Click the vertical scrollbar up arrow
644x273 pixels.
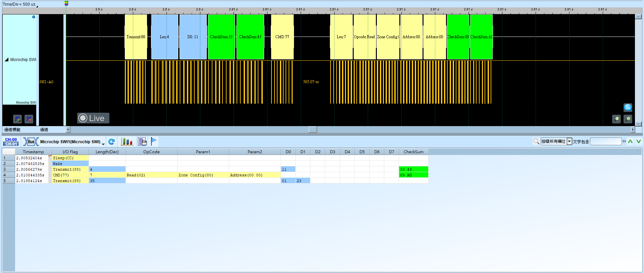(638, 17)
